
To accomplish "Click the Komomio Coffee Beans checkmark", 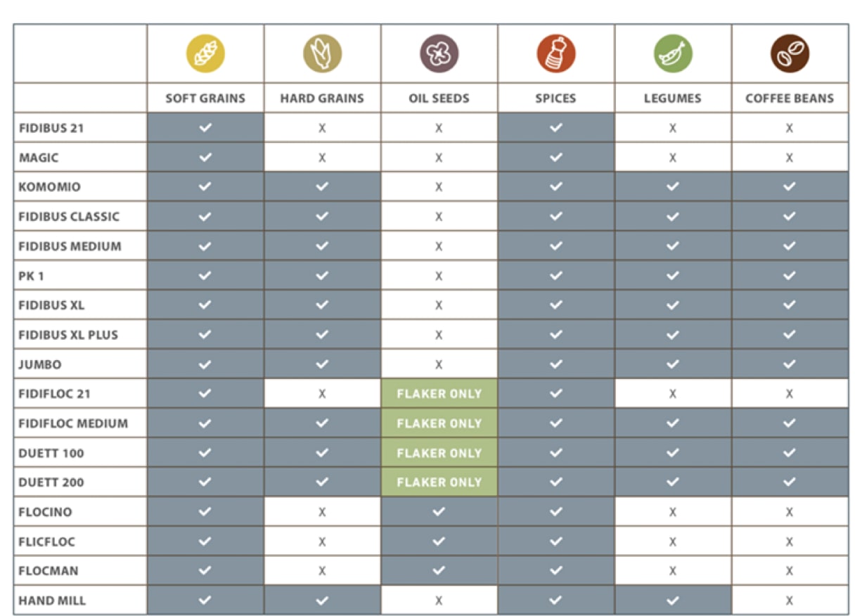I will coord(789,187).
